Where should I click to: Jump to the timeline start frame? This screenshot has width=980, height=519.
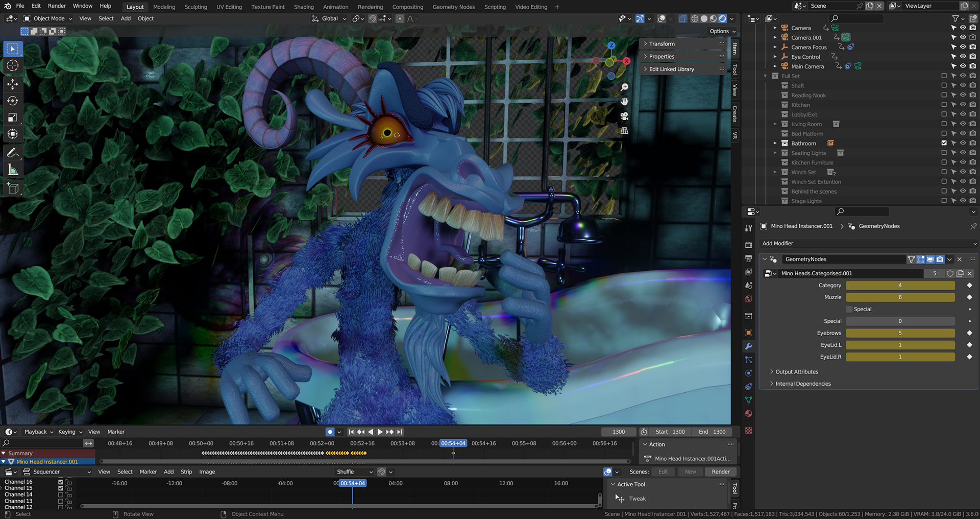point(351,432)
